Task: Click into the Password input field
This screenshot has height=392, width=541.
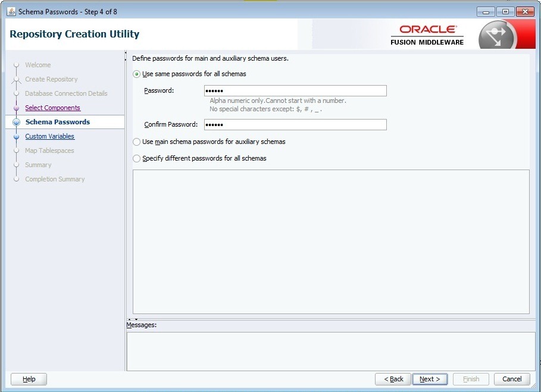Action: 295,90
